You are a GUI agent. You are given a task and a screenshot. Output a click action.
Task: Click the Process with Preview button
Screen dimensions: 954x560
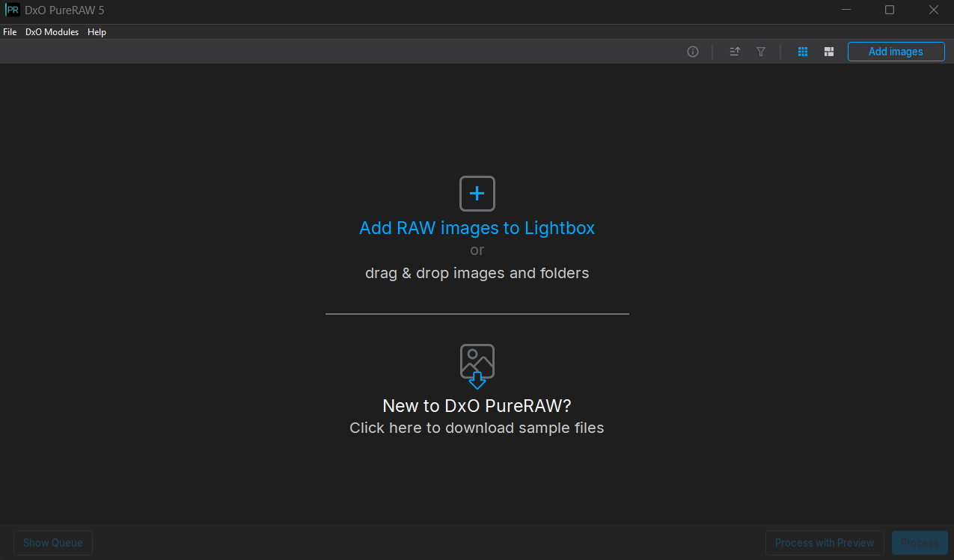pyautogui.click(x=825, y=543)
